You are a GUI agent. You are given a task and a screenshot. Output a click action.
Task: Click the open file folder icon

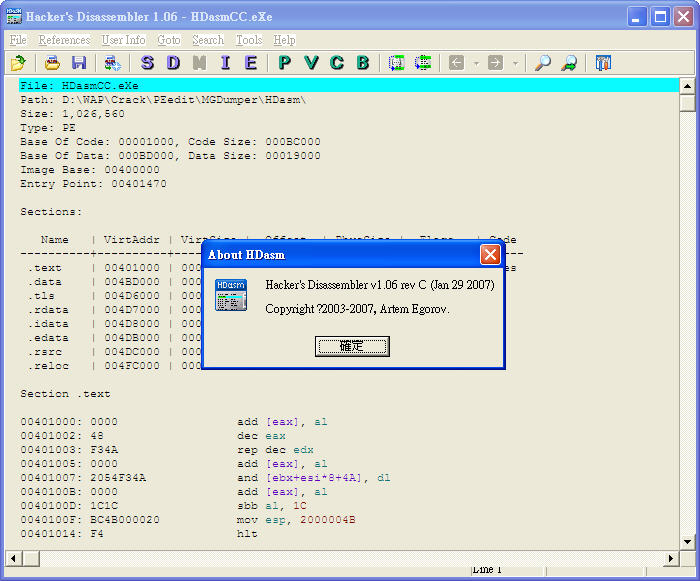18,63
